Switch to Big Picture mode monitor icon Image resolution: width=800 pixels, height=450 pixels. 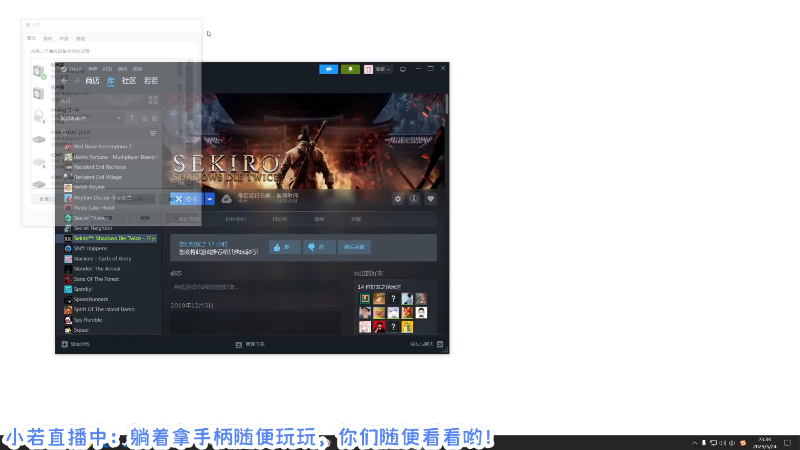click(x=403, y=69)
